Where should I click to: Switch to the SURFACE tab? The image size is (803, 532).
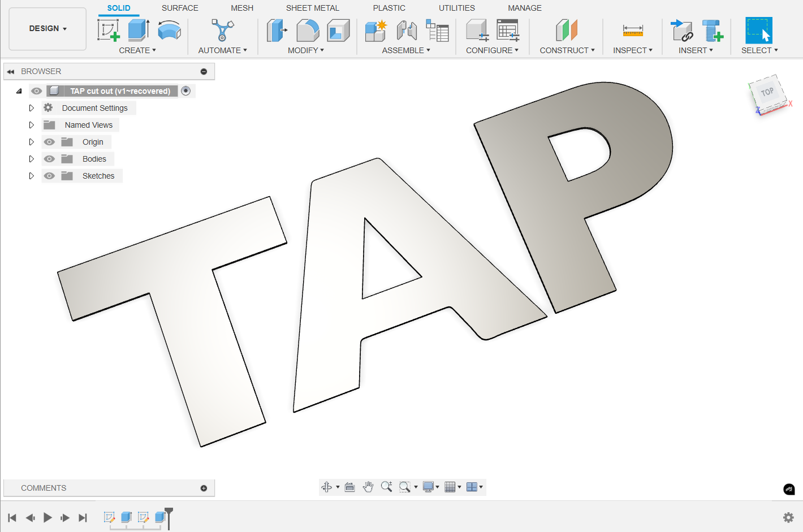point(180,8)
